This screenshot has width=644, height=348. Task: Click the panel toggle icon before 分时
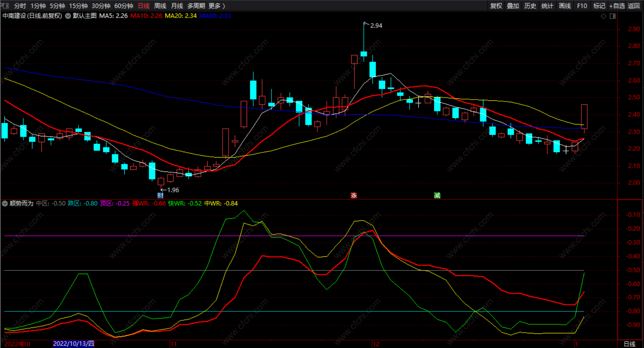click(x=5, y=6)
